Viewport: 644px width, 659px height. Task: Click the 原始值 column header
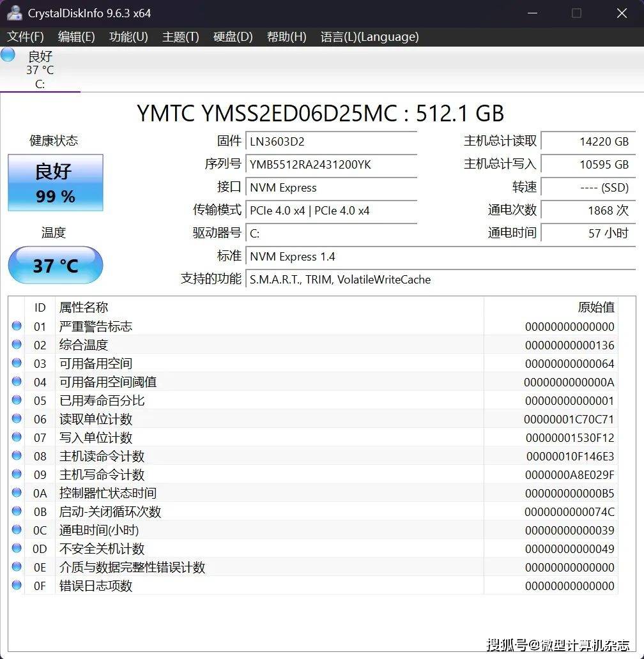point(551,307)
